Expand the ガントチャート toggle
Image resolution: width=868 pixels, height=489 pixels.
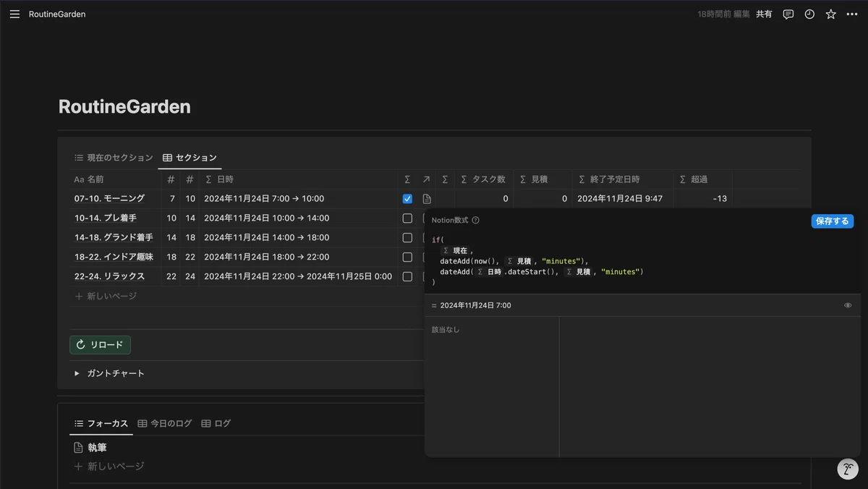pyautogui.click(x=77, y=373)
